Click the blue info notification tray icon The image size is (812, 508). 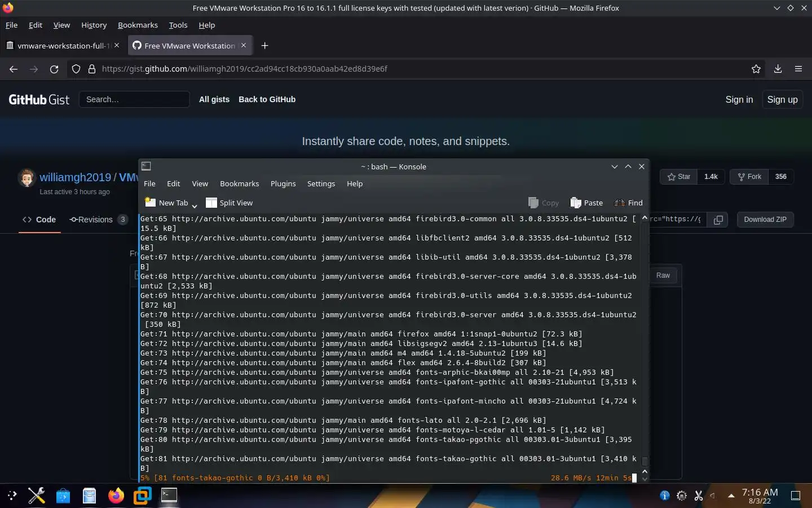[665, 496]
